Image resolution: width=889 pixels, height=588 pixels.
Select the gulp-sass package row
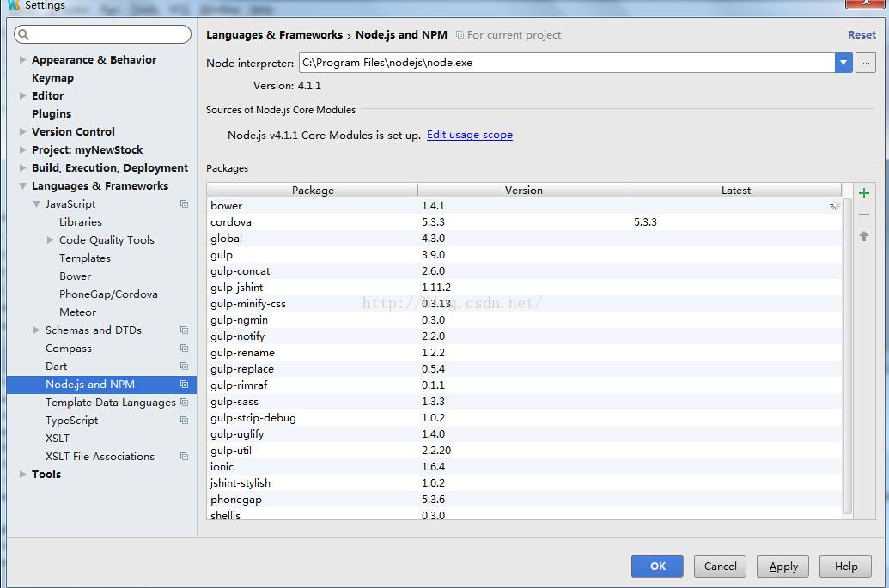coord(525,402)
